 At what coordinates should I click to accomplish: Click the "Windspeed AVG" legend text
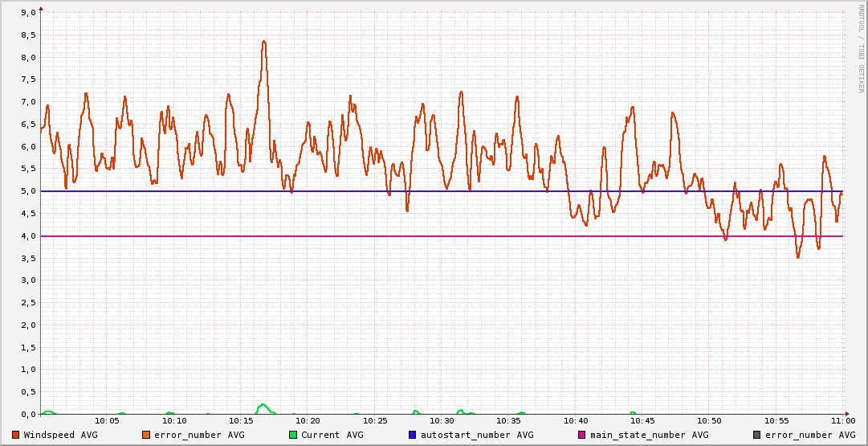pyautogui.click(x=60, y=435)
